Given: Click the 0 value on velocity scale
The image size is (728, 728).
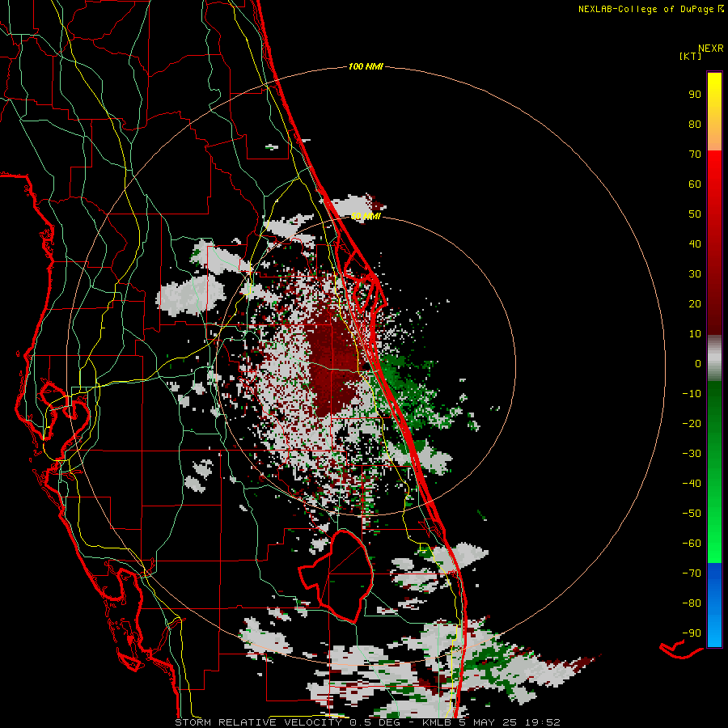Looking at the screenshot, I should pos(698,364).
